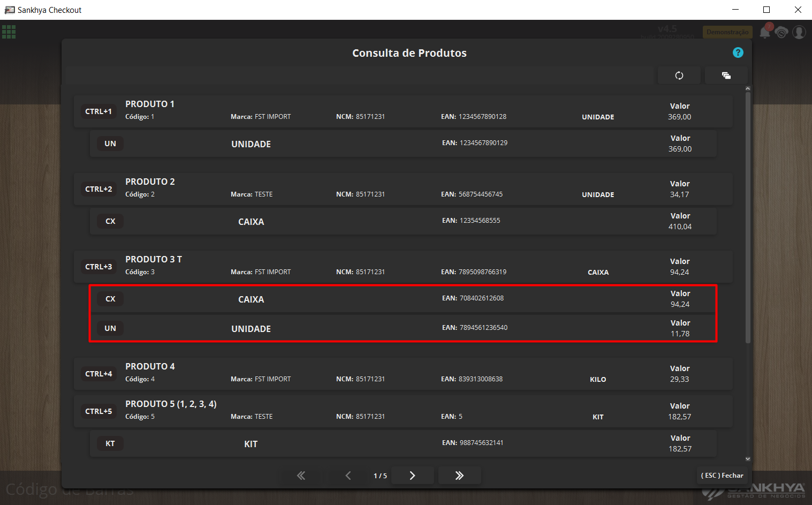Image resolution: width=812 pixels, height=505 pixels.
Task: Click EAN 7894561236540 in the UNIDADE row
Action: (475, 328)
